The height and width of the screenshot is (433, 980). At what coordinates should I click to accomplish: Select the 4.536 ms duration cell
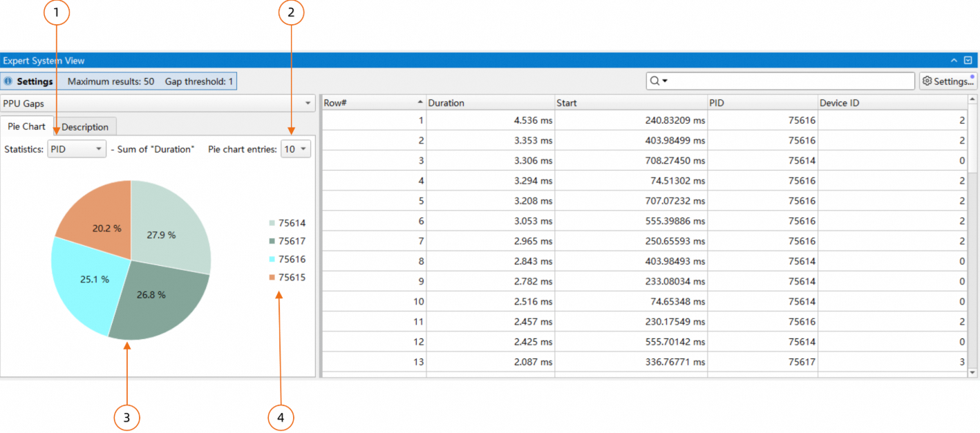490,120
